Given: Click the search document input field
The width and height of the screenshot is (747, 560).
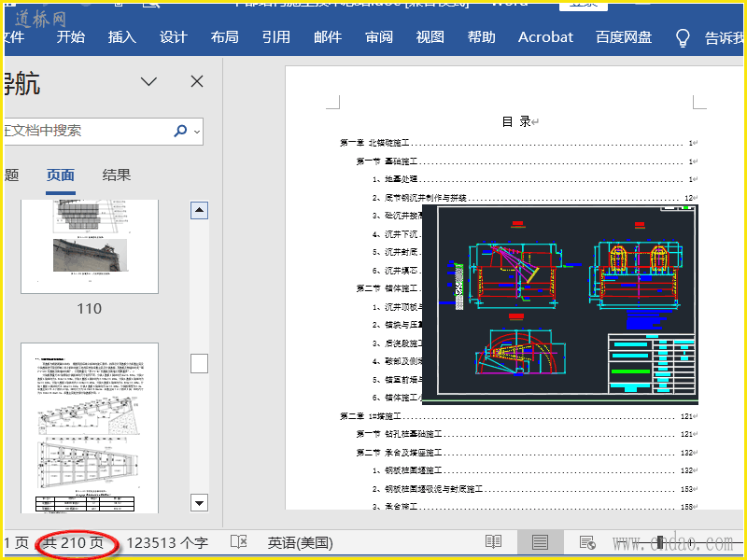Looking at the screenshot, I should pyautogui.click(x=84, y=132).
